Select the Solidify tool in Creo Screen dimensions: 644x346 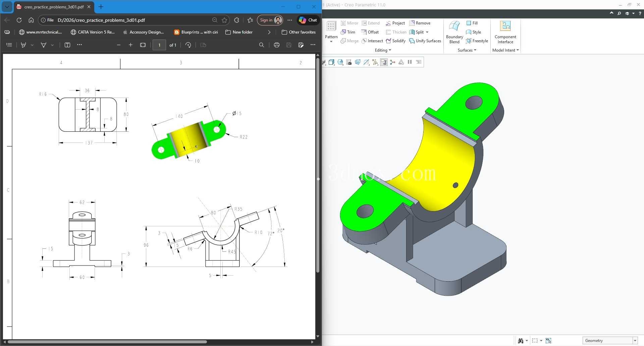[395, 41]
